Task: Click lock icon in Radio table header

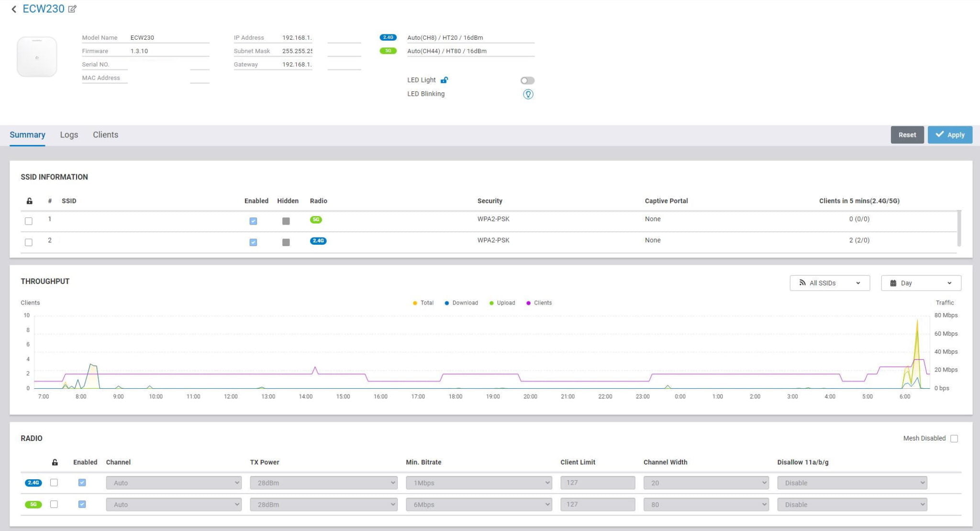Action: tap(55, 463)
